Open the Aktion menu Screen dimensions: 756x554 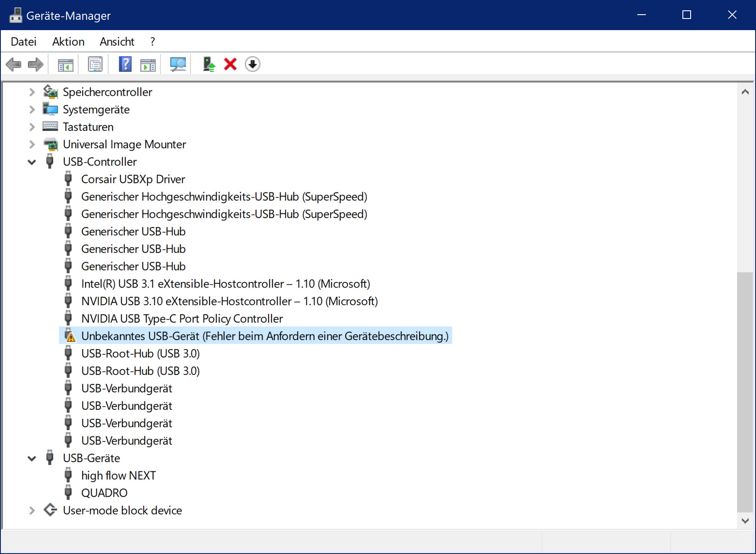[x=68, y=42]
